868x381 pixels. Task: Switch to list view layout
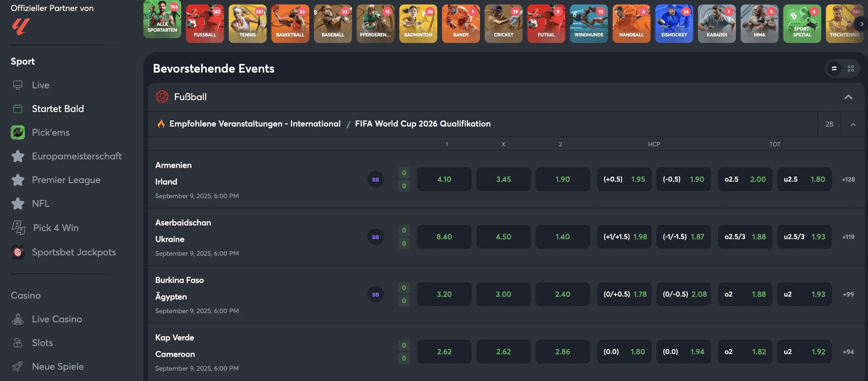tap(834, 68)
